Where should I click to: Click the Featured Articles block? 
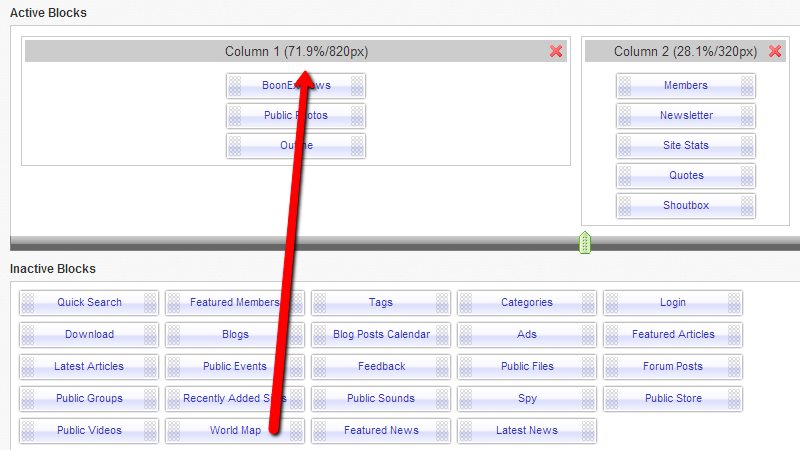tap(673, 335)
